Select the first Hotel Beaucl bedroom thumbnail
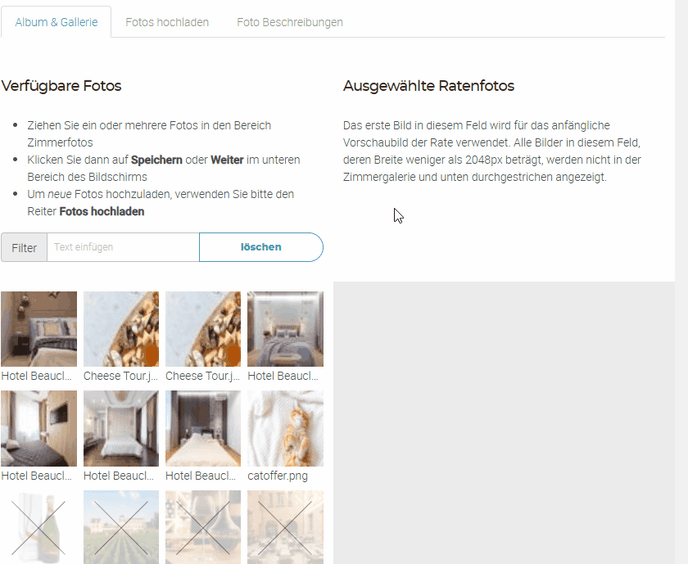Image resolution: width=688 pixels, height=564 pixels. pyautogui.click(x=39, y=329)
